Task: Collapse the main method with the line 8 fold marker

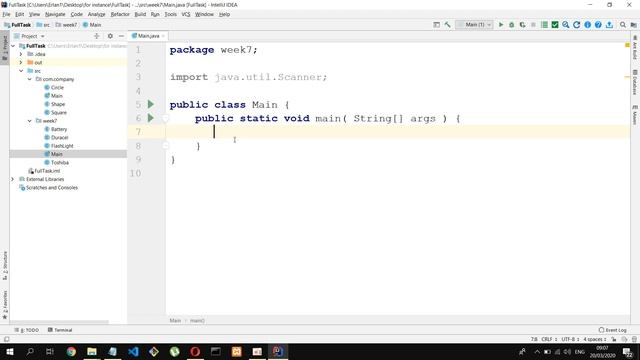Action: [x=165, y=146]
